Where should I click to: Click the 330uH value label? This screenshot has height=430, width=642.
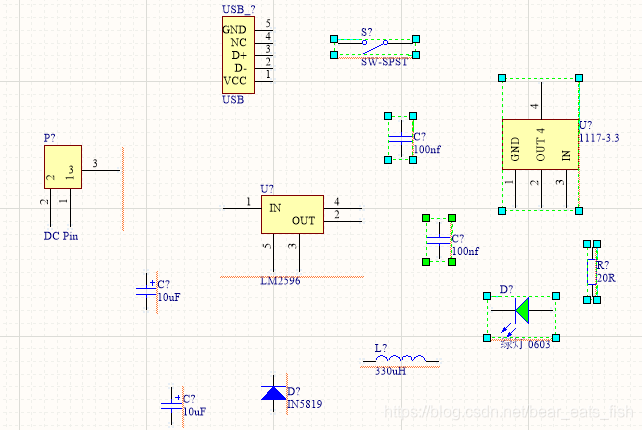(x=390, y=371)
